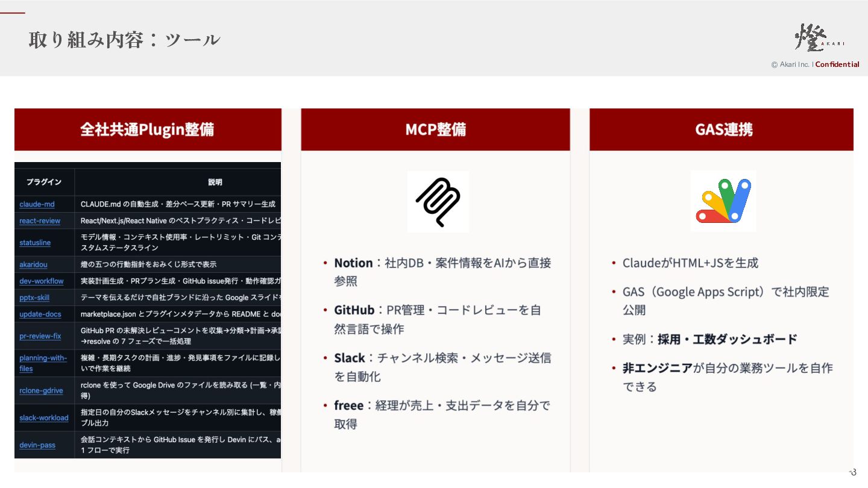Go to the devin-pass plugin link

pyautogui.click(x=37, y=445)
